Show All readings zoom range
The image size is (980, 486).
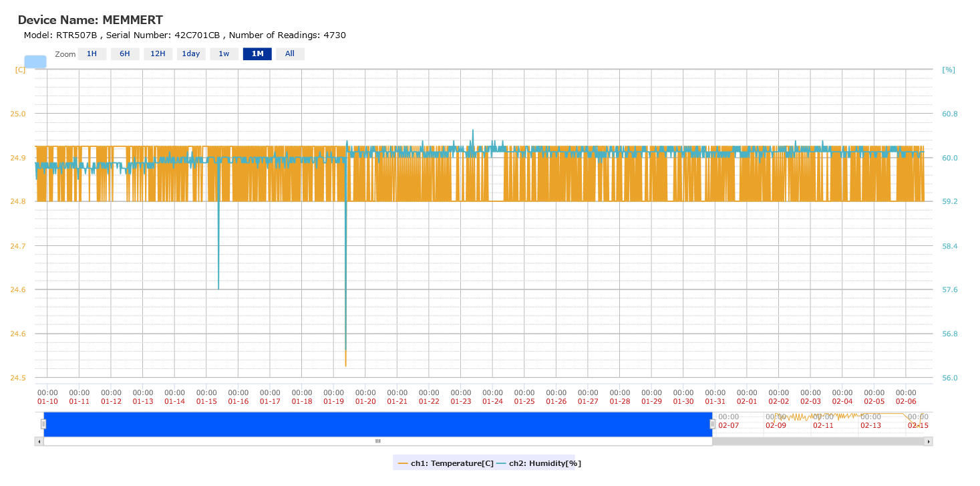coord(290,54)
